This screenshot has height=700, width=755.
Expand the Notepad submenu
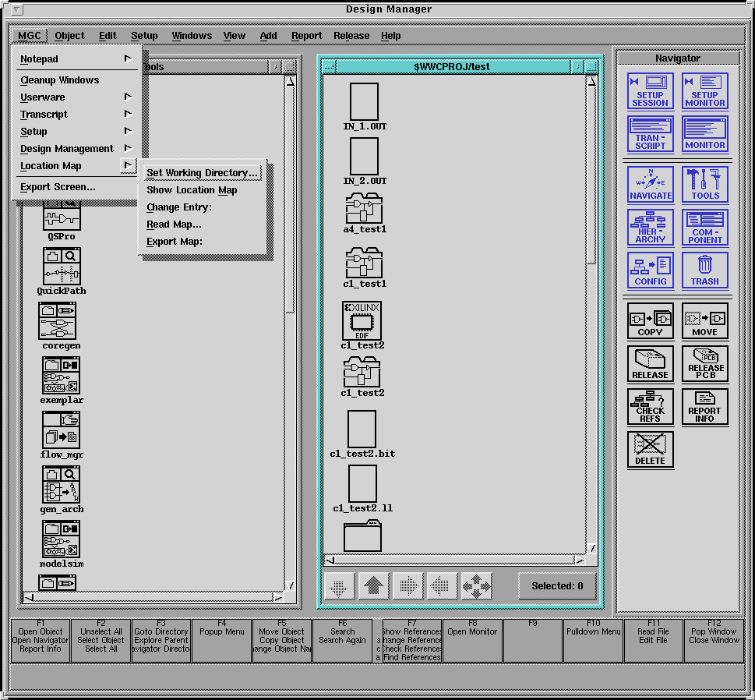click(76, 59)
